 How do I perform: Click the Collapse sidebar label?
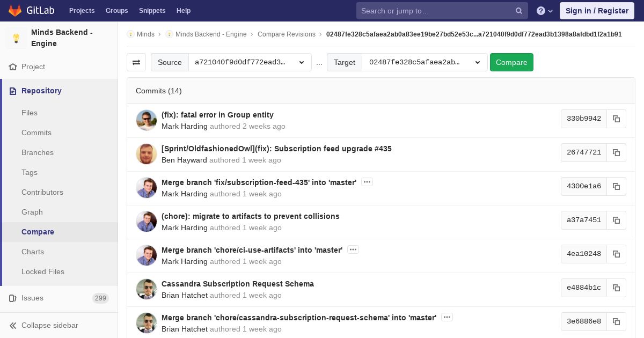pyautogui.click(x=50, y=326)
